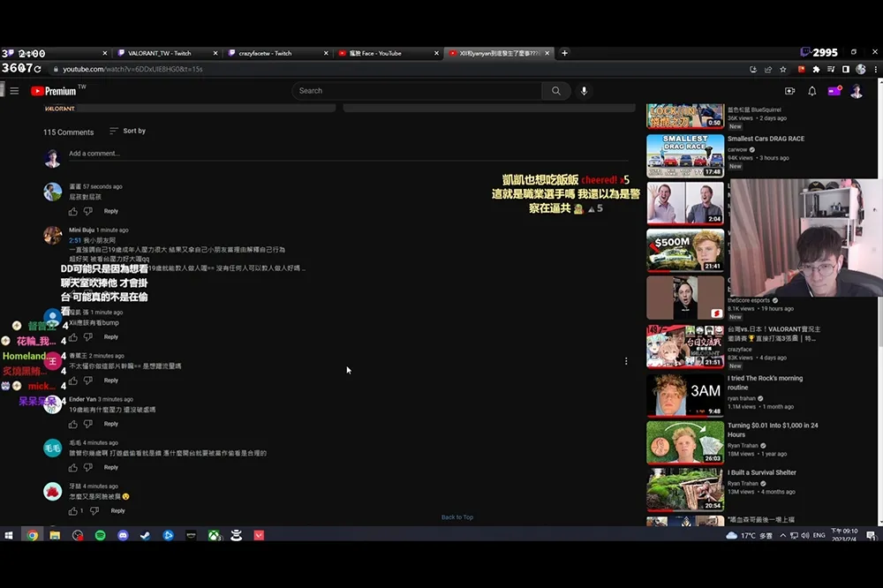
Task: Like the comment posted 2 minutes ago
Action: pyautogui.click(x=73, y=381)
